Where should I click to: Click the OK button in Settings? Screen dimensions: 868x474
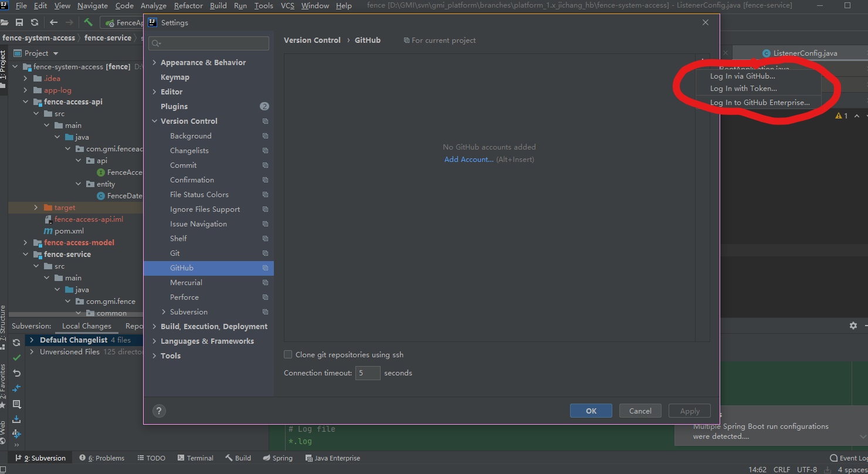point(591,411)
